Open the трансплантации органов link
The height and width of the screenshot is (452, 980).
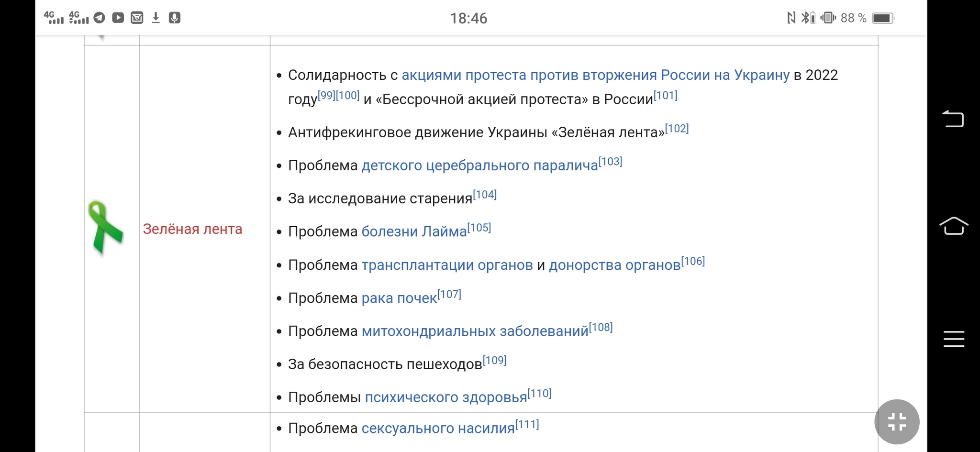click(x=447, y=265)
